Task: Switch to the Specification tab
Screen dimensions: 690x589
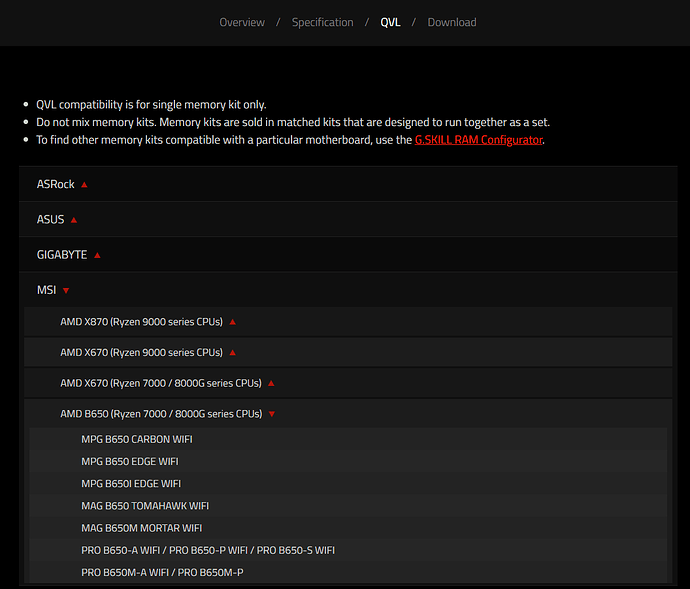Action: (x=323, y=22)
